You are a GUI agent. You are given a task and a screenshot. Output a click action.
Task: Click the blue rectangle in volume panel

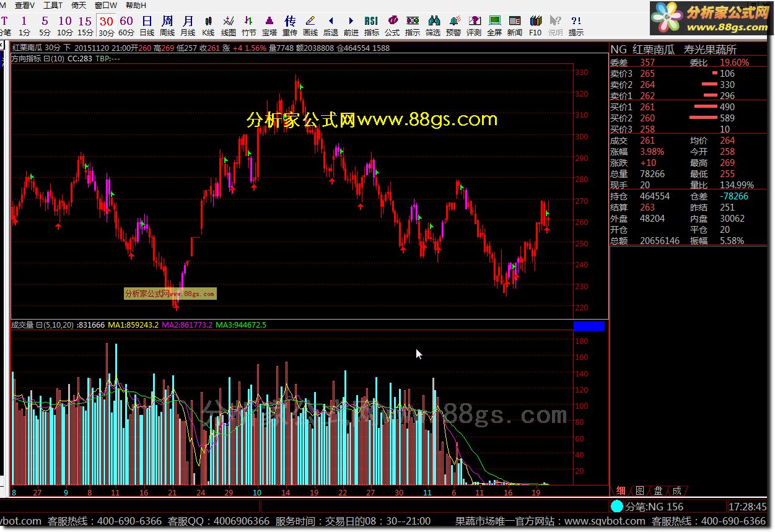(589, 326)
